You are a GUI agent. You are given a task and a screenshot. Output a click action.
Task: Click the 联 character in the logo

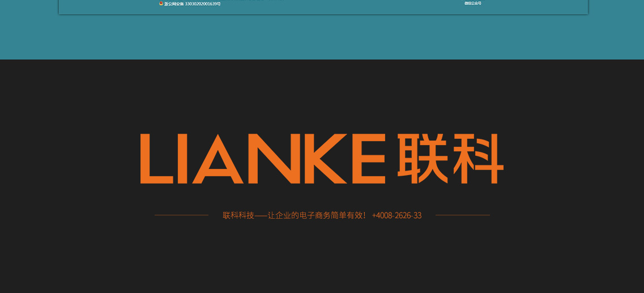422,159
